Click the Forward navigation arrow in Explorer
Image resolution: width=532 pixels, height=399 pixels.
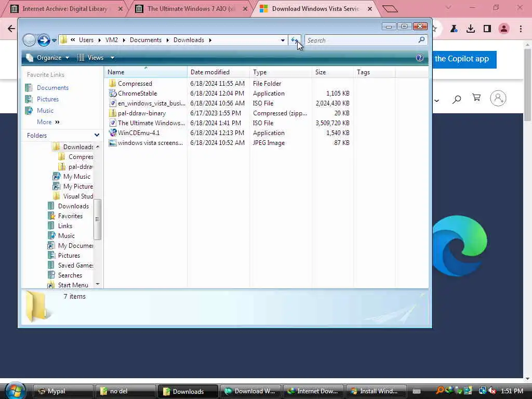click(44, 40)
